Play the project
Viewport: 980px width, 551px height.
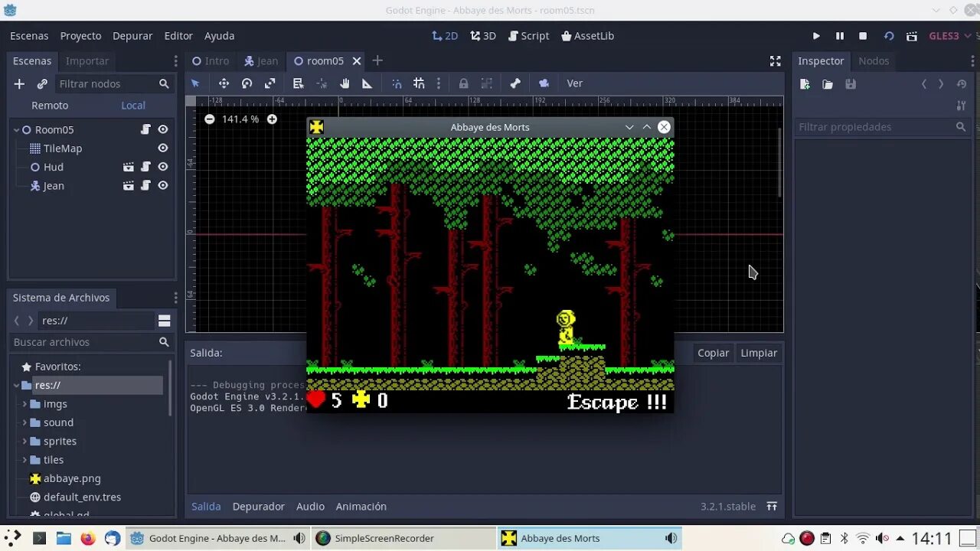pyautogui.click(x=816, y=36)
